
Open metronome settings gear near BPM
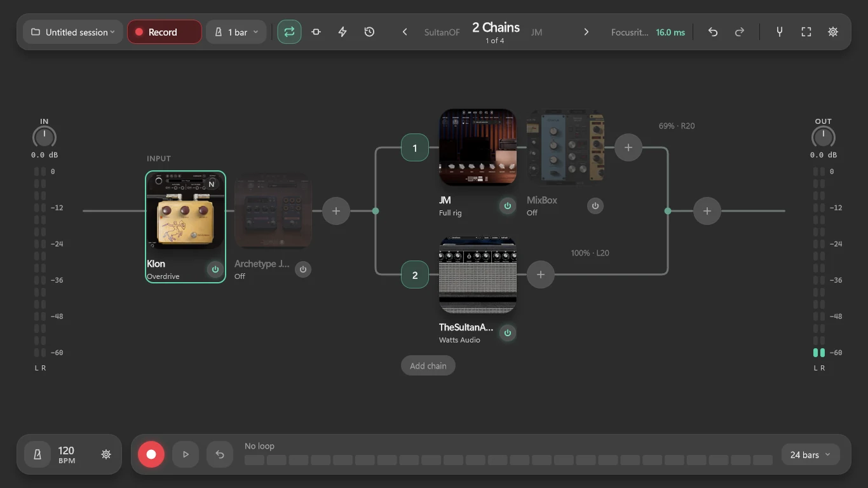tap(106, 454)
